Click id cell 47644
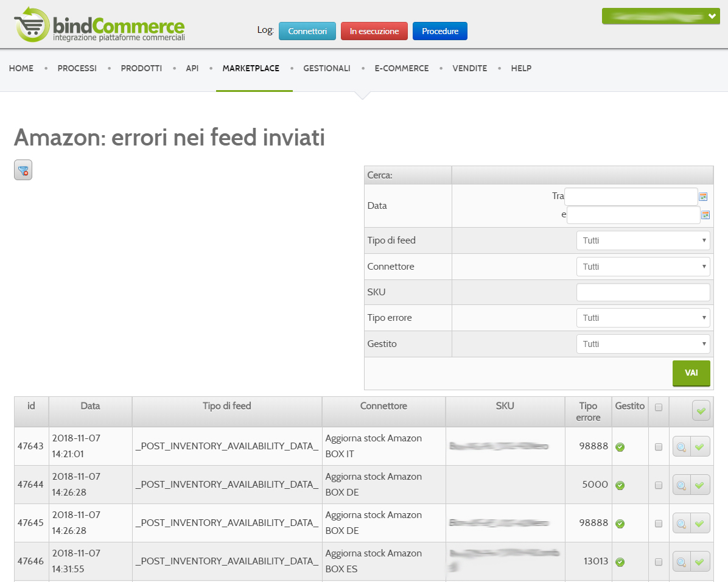The width and height of the screenshot is (728, 582). 30,485
